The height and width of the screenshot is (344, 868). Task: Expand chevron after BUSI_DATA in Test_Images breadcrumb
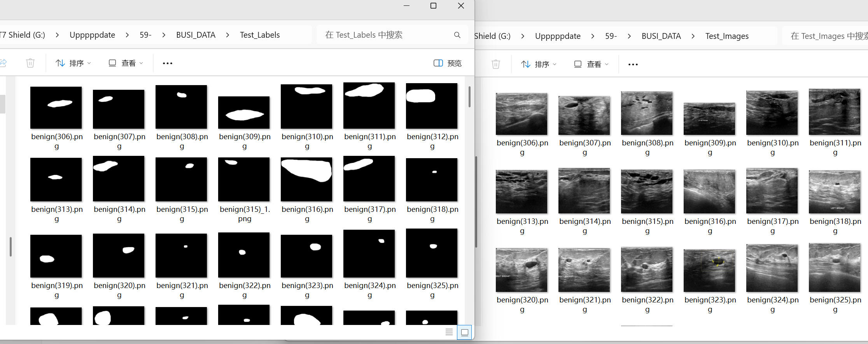click(x=693, y=36)
